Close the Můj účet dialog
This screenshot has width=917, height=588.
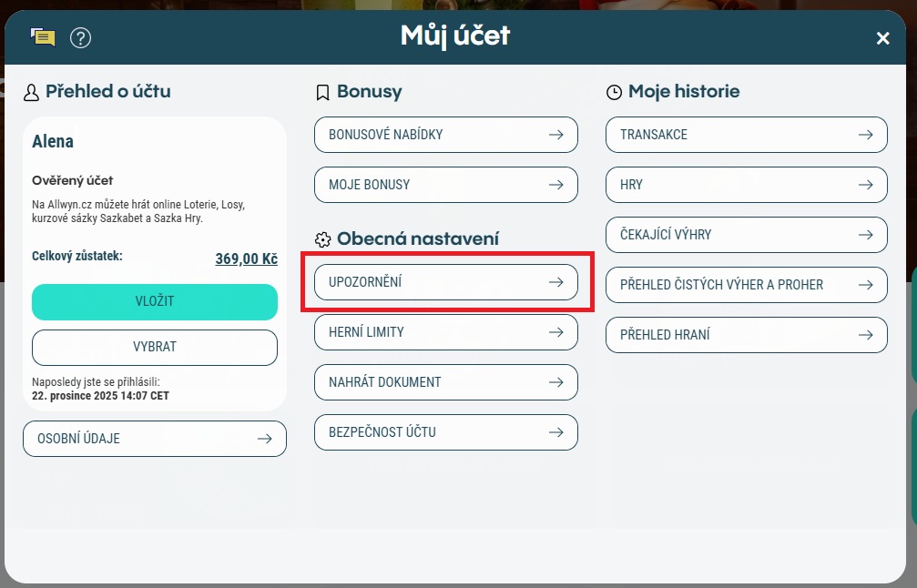(882, 38)
